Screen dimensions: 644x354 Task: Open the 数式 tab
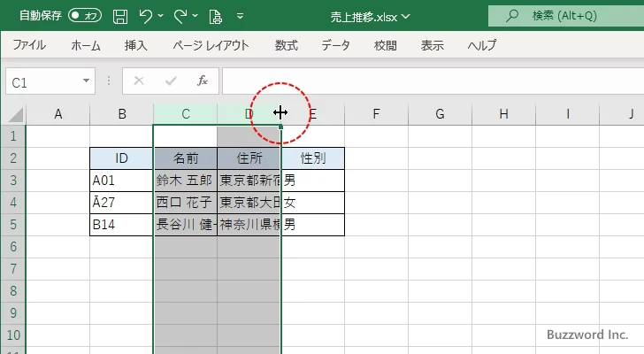[x=287, y=45]
